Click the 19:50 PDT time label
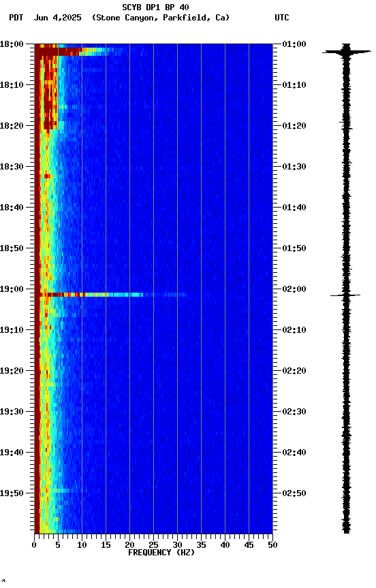 [x=12, y=493]
